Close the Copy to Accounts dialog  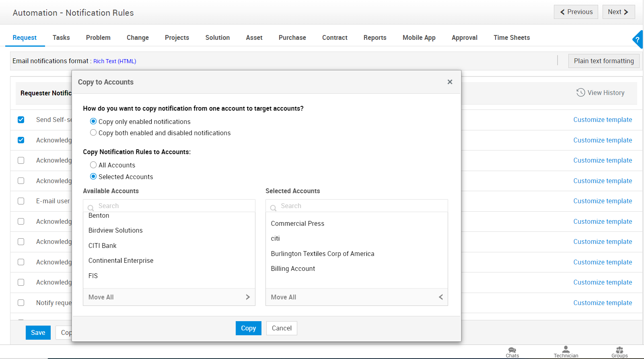(x=450, y=82)
